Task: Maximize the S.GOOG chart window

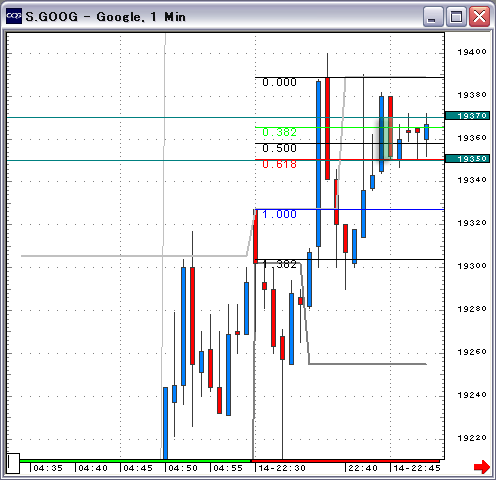Action: click(x=456, y=17)
